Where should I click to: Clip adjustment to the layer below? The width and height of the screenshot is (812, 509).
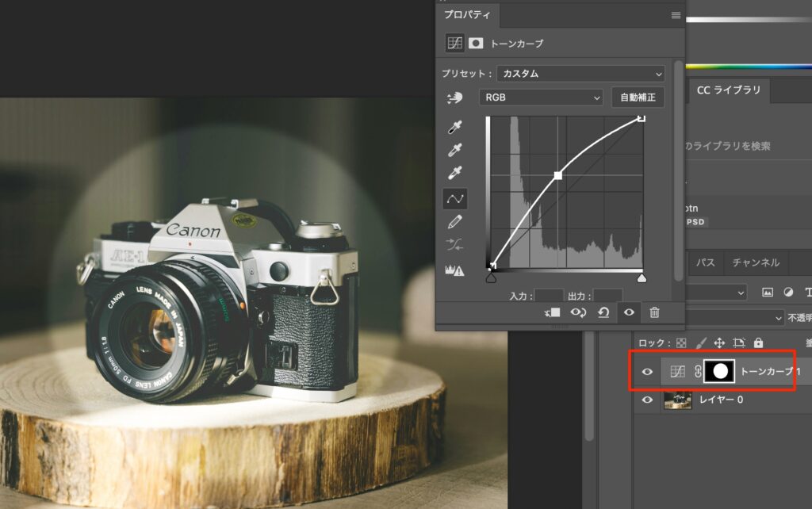(x=553, y=312)
